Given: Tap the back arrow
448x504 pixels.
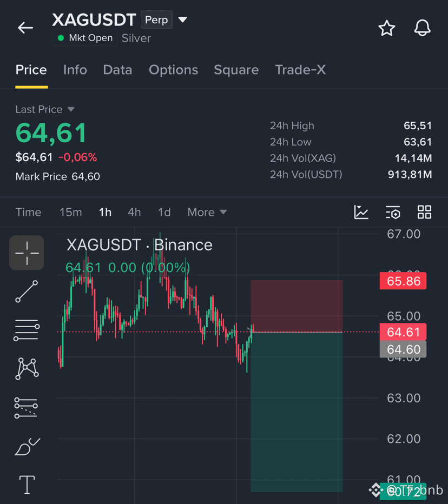Looking at the screenshot, I should [25, 28].
